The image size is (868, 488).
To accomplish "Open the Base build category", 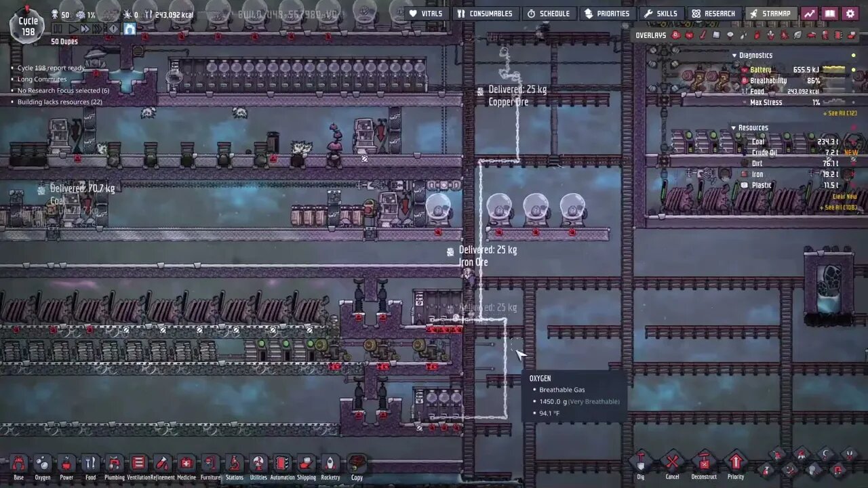I will coord(19,467).
